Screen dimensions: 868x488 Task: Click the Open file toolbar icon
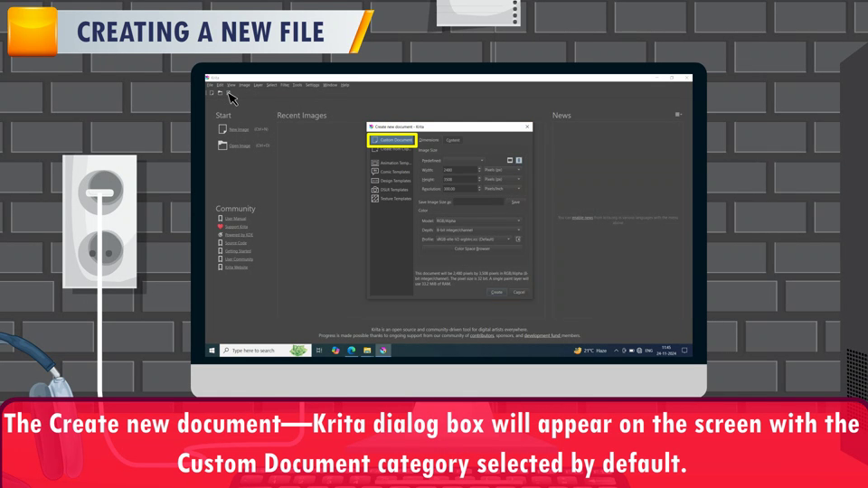[x=220, y=92]
